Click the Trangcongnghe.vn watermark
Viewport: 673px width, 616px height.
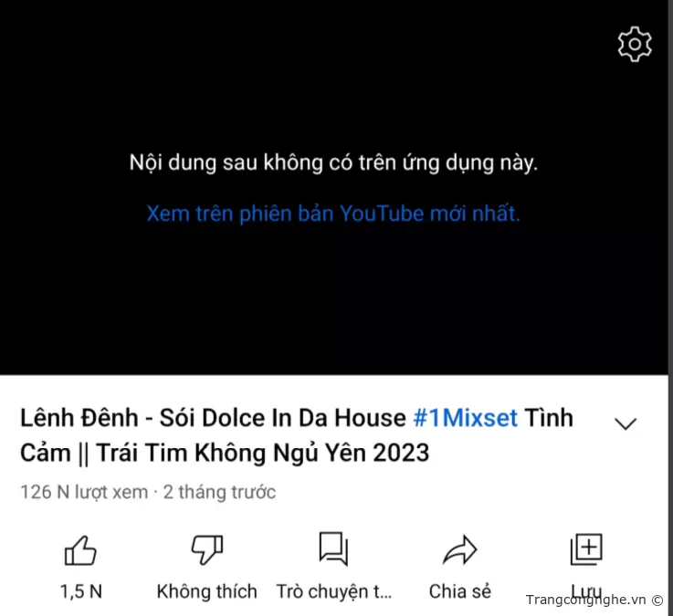coord(594,600)
